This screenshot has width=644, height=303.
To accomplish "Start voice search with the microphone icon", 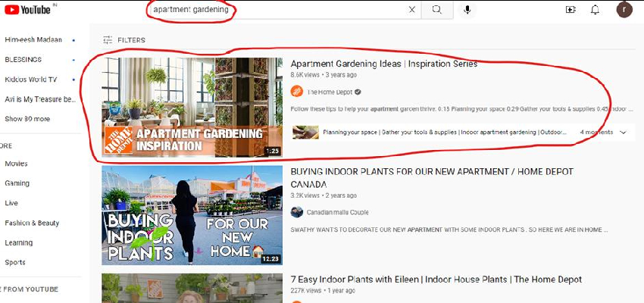I will click(467, 10).
